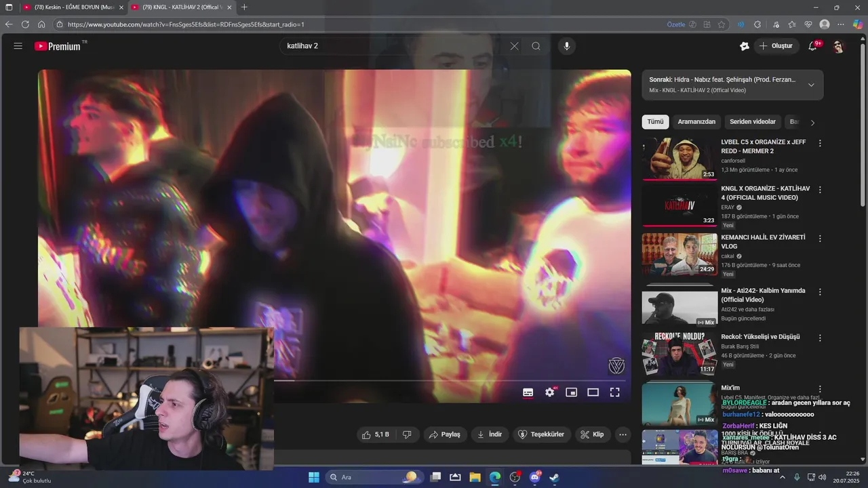Image resolution: width=868 pixels, height=488 pixels.
Task: Select the Tümü filter chip
Action: click(655, 122)
